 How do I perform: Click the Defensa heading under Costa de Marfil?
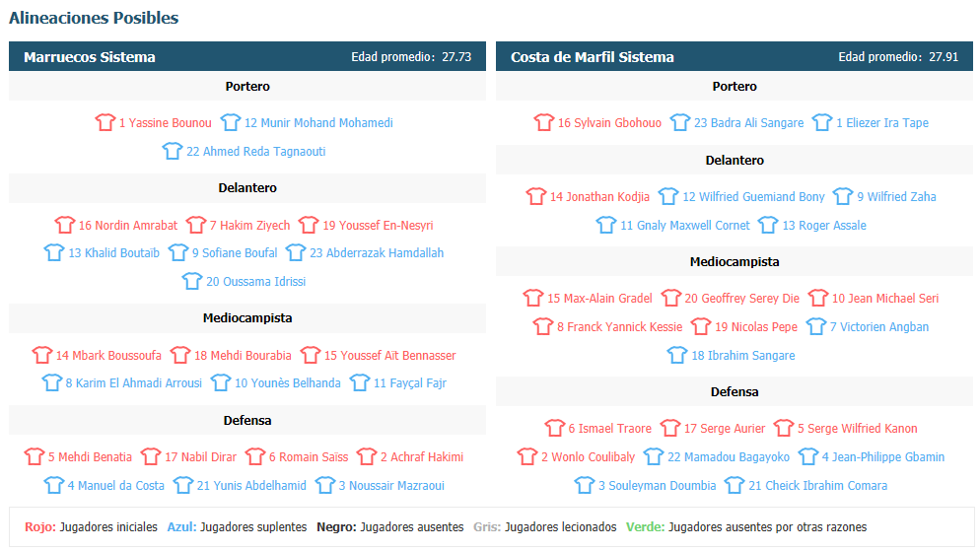735,391
